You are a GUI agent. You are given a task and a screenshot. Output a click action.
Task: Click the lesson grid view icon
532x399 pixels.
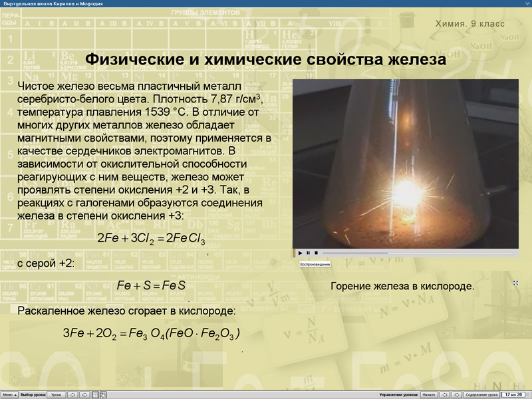click(95, 394)
